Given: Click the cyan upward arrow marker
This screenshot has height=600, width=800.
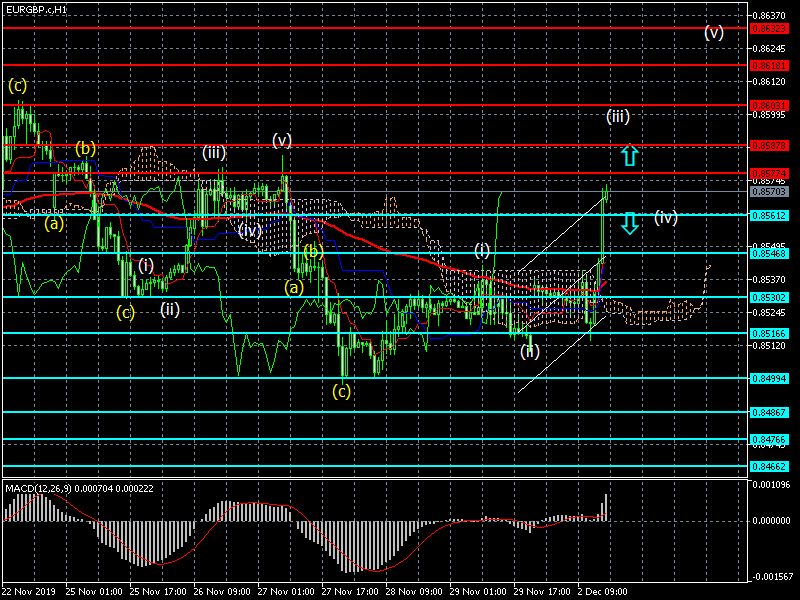Looking at the screenshot, I should [629, 155].
